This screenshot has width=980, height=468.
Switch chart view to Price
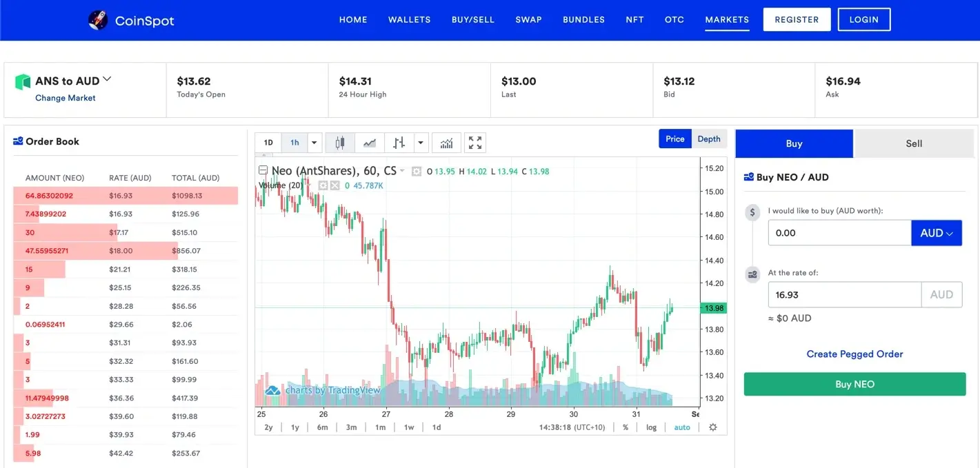click(675, 139)
